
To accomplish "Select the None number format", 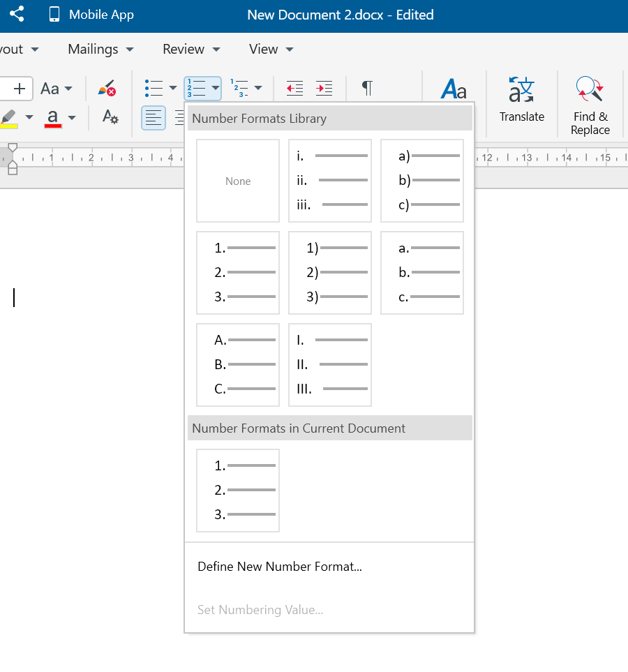I will click(238, 181).
